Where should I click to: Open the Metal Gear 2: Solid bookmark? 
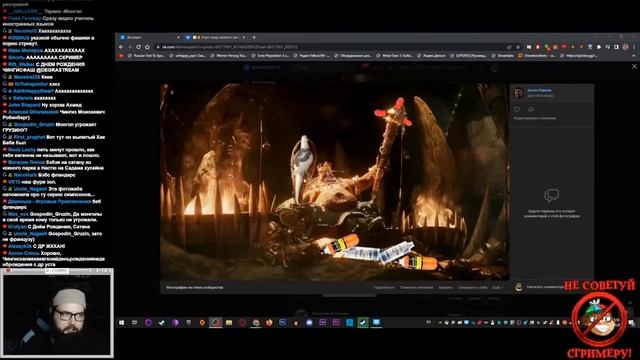coord(394,56)
